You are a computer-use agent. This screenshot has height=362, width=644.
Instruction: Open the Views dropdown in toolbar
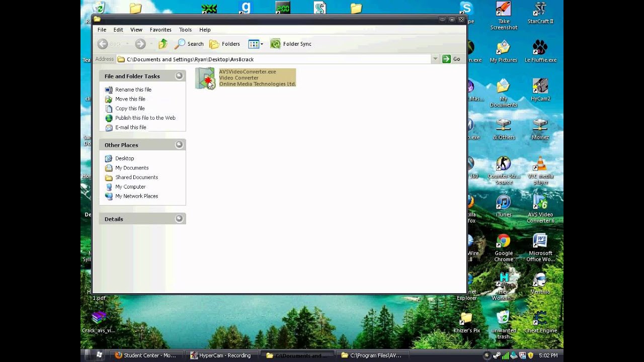[256, 44]
